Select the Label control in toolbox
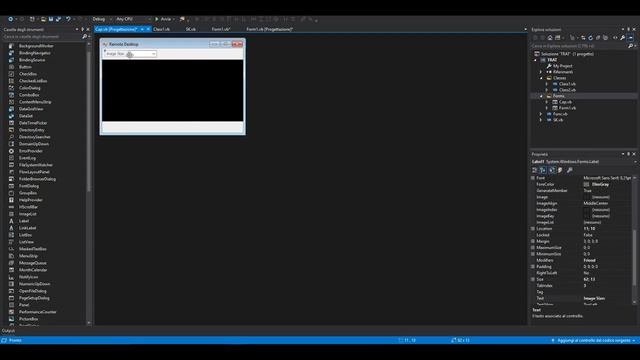Viewport: 640px width, 360px height. pos(24,221)
